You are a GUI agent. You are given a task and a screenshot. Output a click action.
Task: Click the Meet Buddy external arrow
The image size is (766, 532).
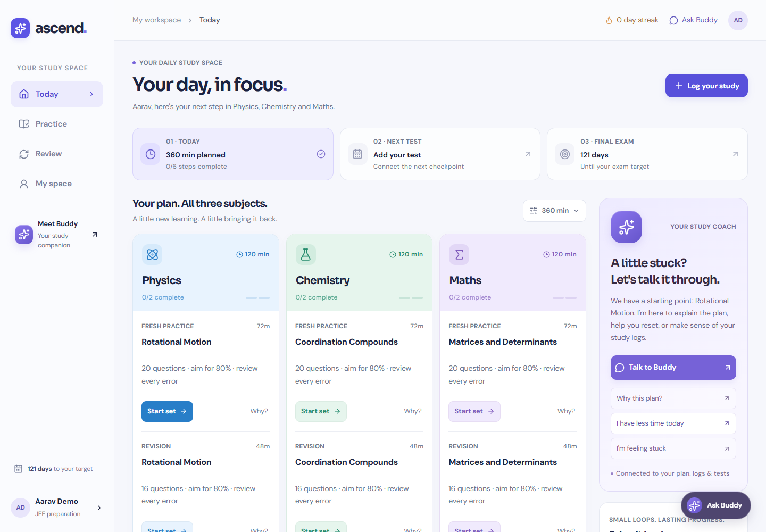pyautogui.click(x=95, y=235)
